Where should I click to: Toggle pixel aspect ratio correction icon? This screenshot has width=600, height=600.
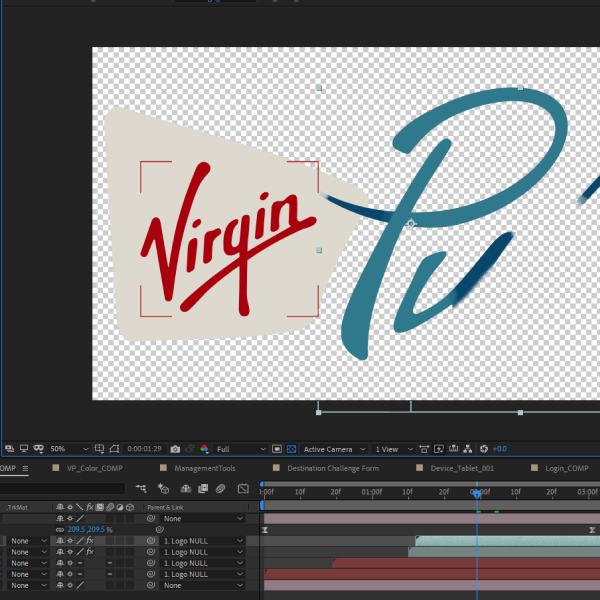424,449
